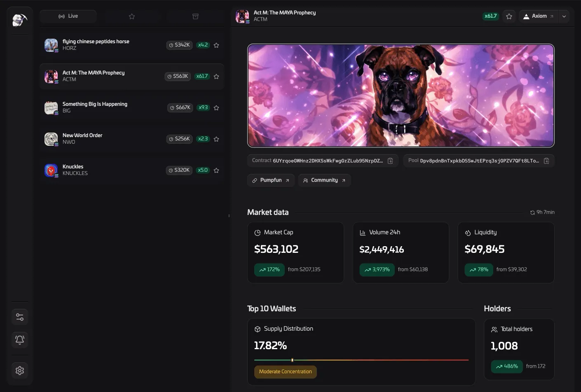Open notifications via the bell icon

19,340
